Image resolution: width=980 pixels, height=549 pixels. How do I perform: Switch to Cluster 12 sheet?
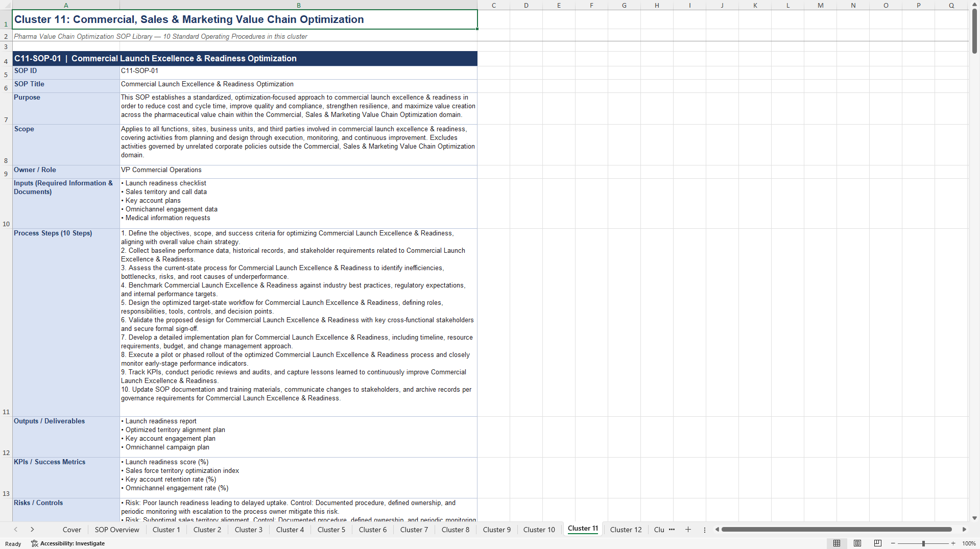point(626,530)
